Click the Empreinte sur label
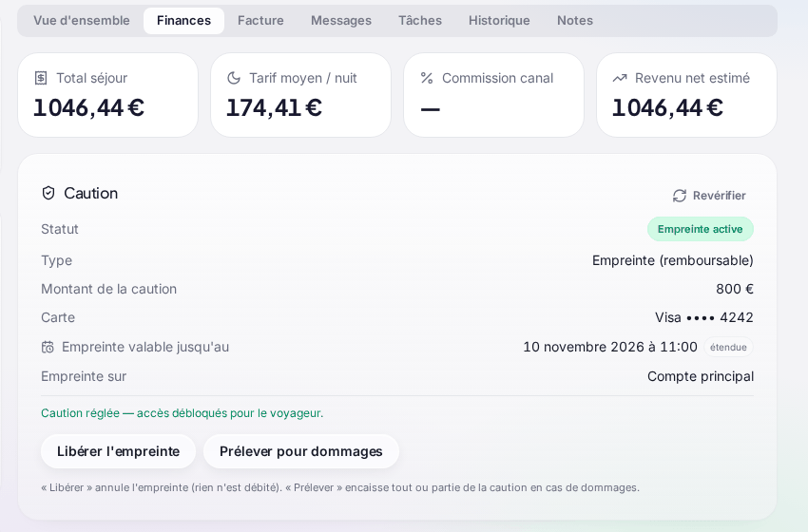808x532 pixels. (84, 376)
